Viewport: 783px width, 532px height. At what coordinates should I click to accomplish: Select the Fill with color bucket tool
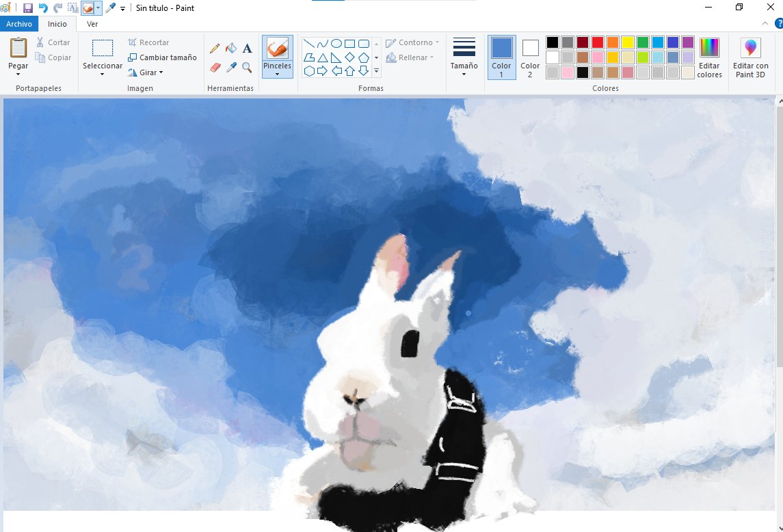(x=230, y=49)
